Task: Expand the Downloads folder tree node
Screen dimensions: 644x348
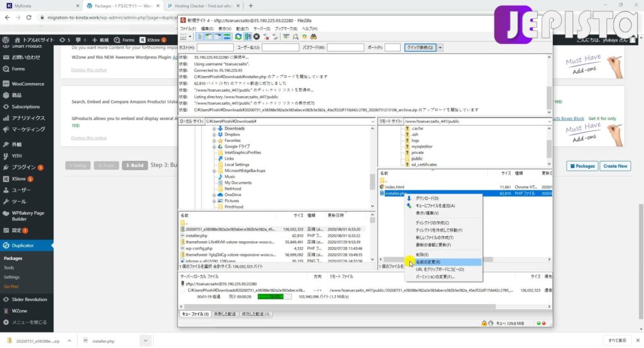Action: [x=214, y=128]
